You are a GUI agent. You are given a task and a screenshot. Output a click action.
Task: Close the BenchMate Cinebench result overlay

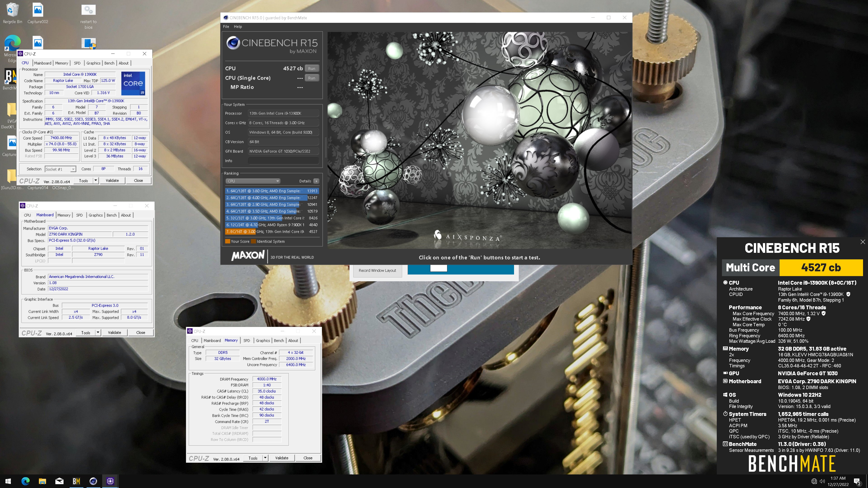click(x=862, y=242)
